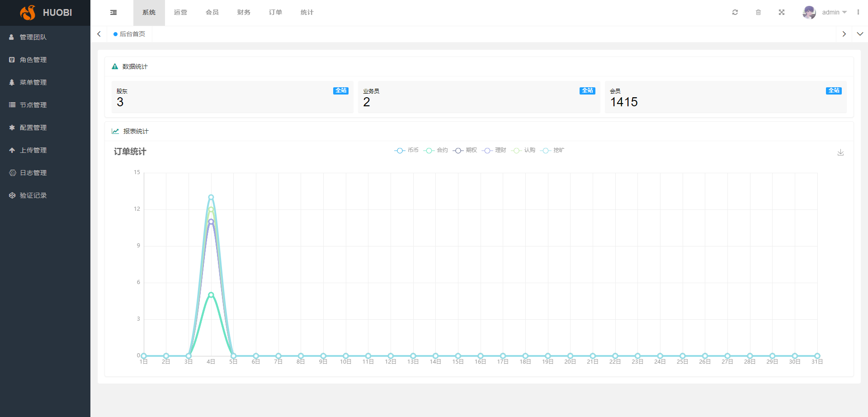Download the 订单统计 chart as image

click(x=840, y=152)
